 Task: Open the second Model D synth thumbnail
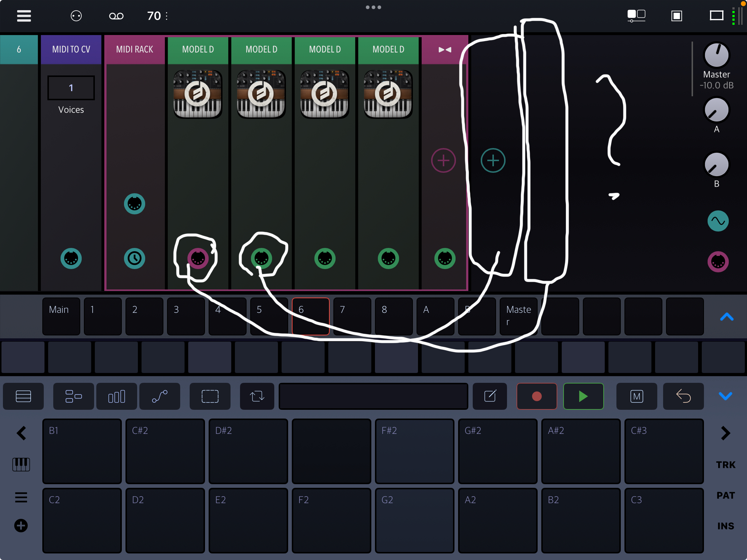click(261, 94)
